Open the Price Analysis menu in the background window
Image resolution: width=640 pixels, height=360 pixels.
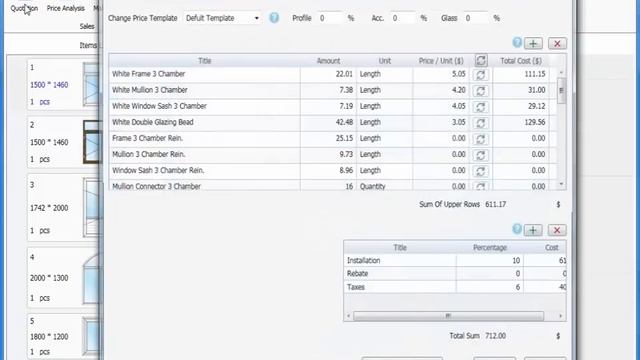click(65, 8)
